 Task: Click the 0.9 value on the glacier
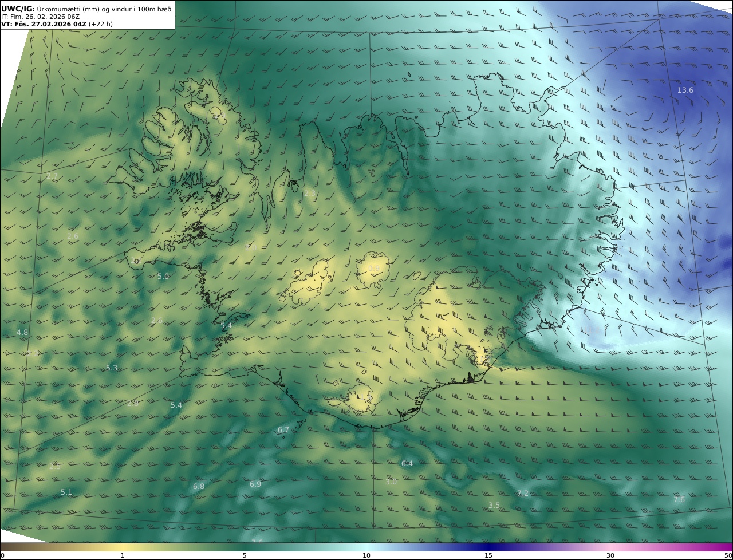374,268
